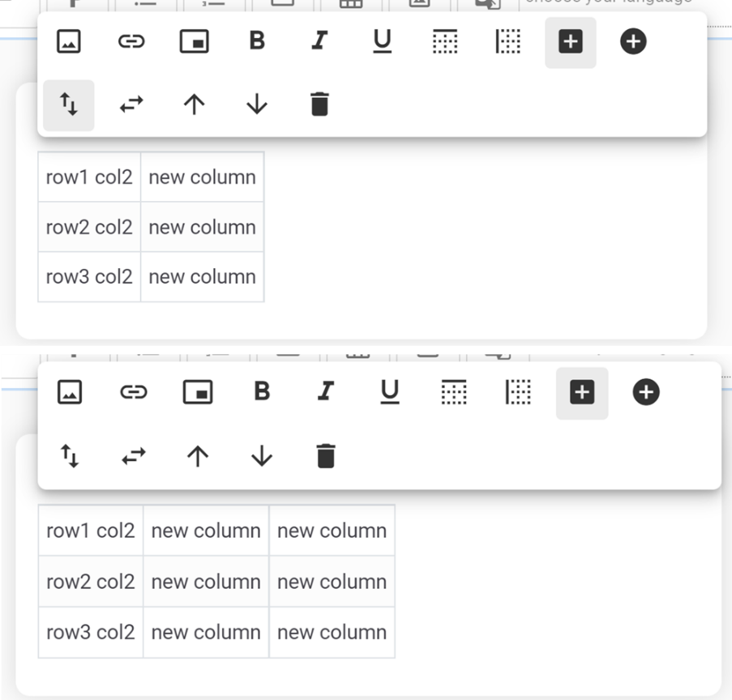Click trash delete icon above two-column table
Image resolution: width=732 pixels, height=700 pixels.
(x=320, y=105)
